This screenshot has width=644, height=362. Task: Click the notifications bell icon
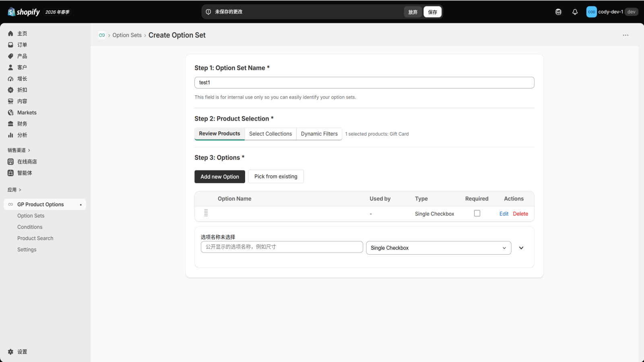coord(575,12)
